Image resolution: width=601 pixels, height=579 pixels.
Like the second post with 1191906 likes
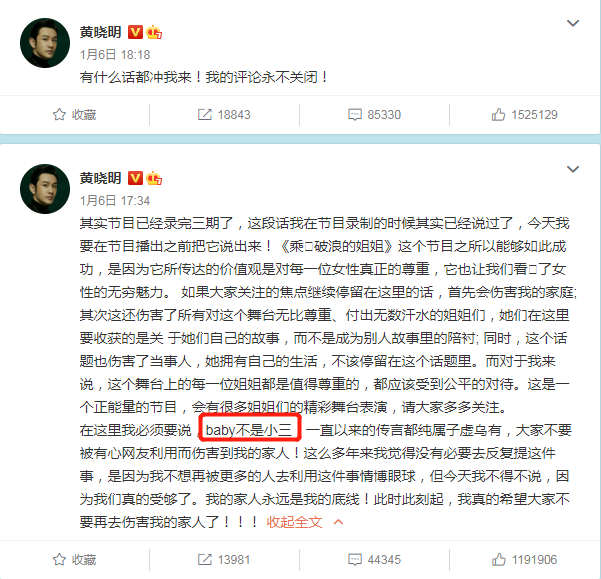click(498, 559)
